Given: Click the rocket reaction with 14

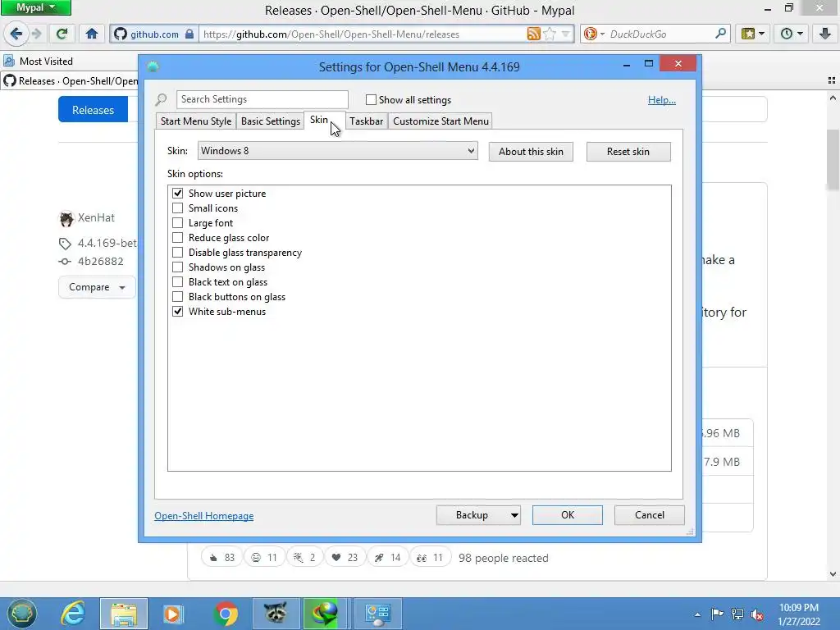Looking at the screenshot, I should pyautogui.click(x=387, y=558).
